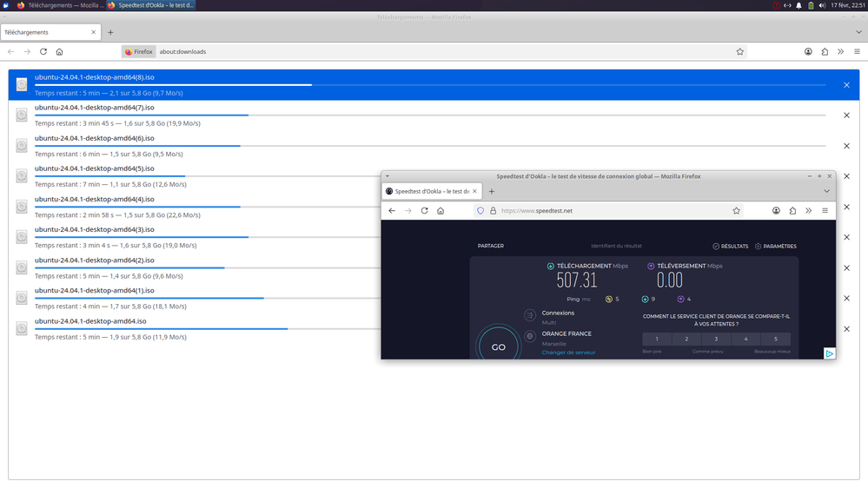Go back in Téléchargements window
The width and height of the screenshot is (868, 488).
click(x=10, y=51)
